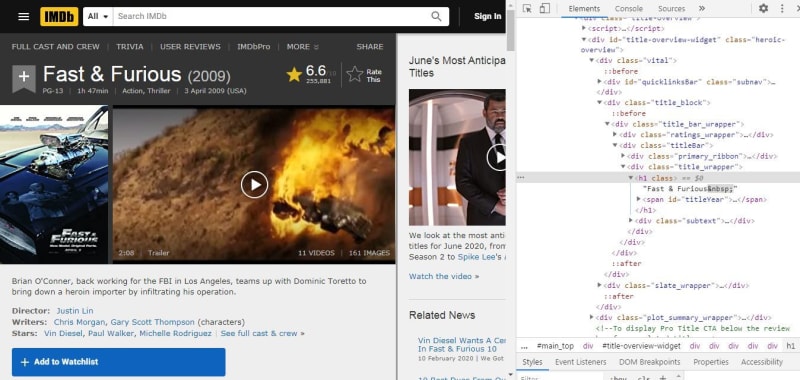Open the Styles pane tab
Viewport: 800px width, 380px height.
[532, 362]
